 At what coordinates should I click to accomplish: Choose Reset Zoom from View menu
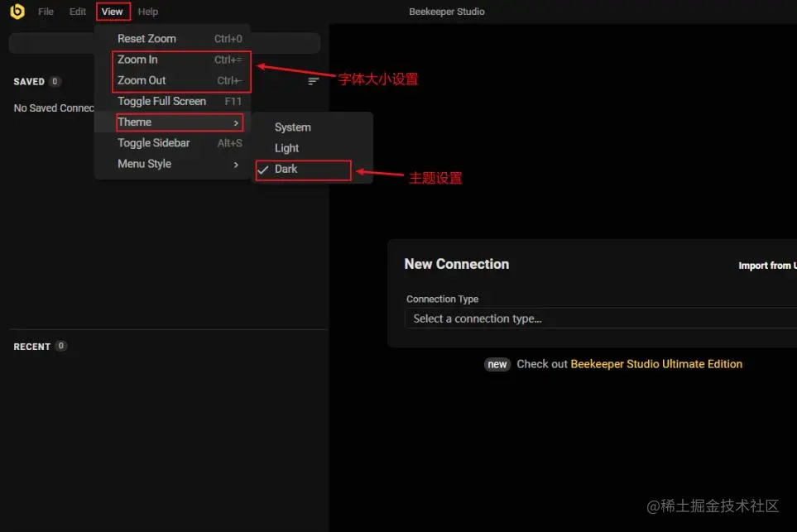pos(172,39)
